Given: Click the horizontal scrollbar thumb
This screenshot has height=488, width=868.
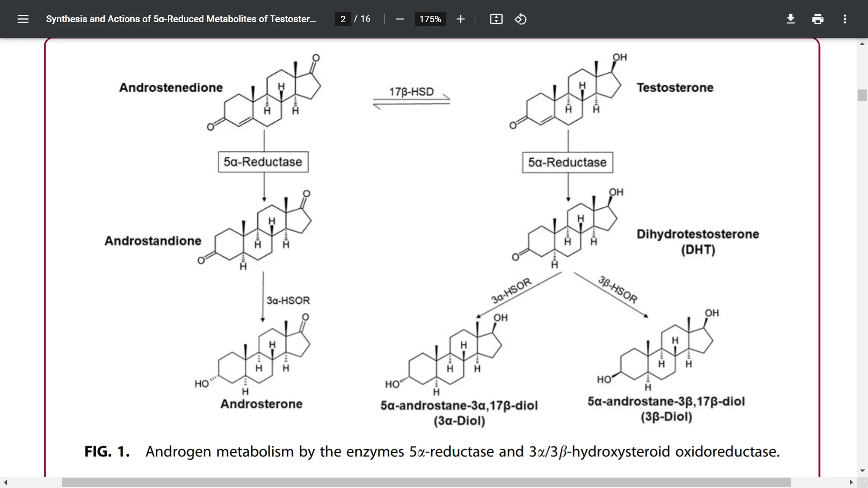Looking at the screenshot, I should click(426, 483).
